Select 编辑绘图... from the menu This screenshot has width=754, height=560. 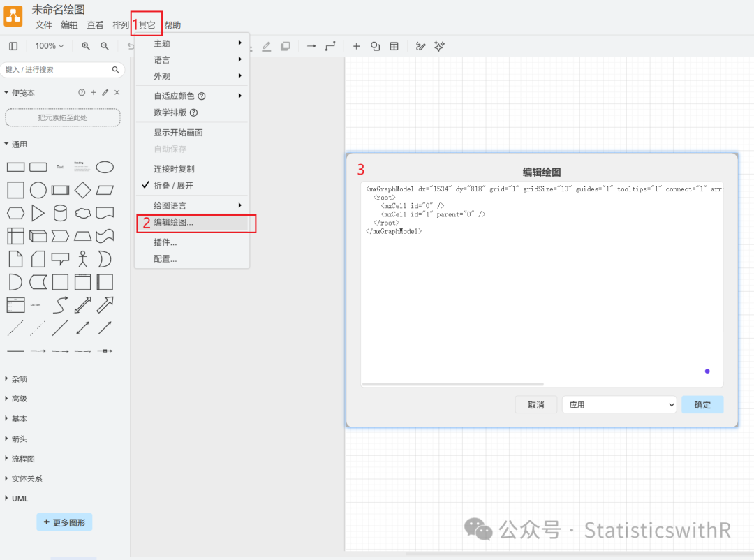coord(174,223)
